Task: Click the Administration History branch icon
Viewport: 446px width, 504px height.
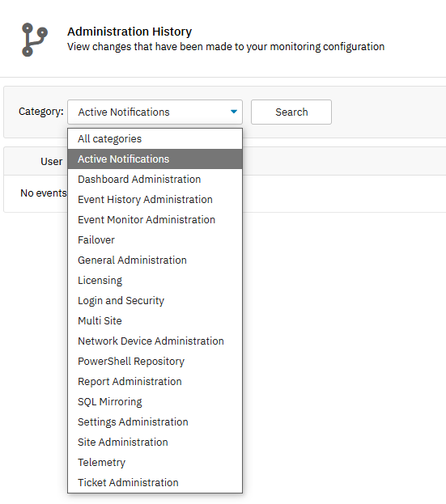Action: point(35,40)
